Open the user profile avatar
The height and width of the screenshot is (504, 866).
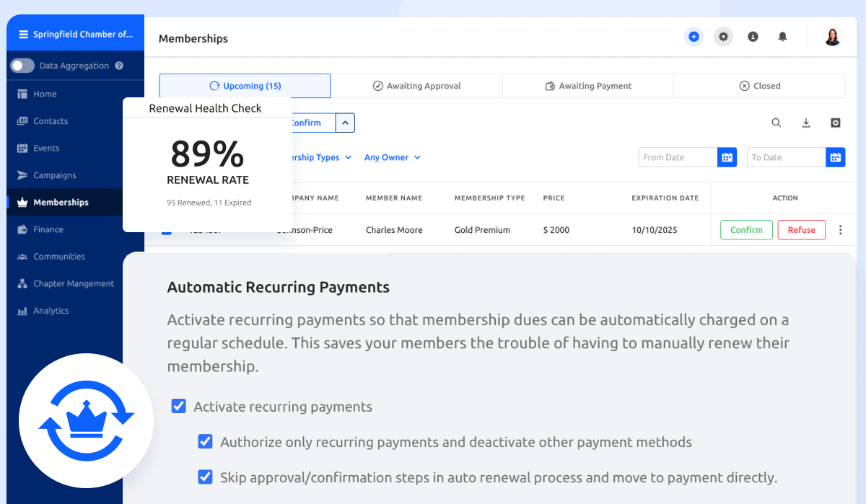832,37
